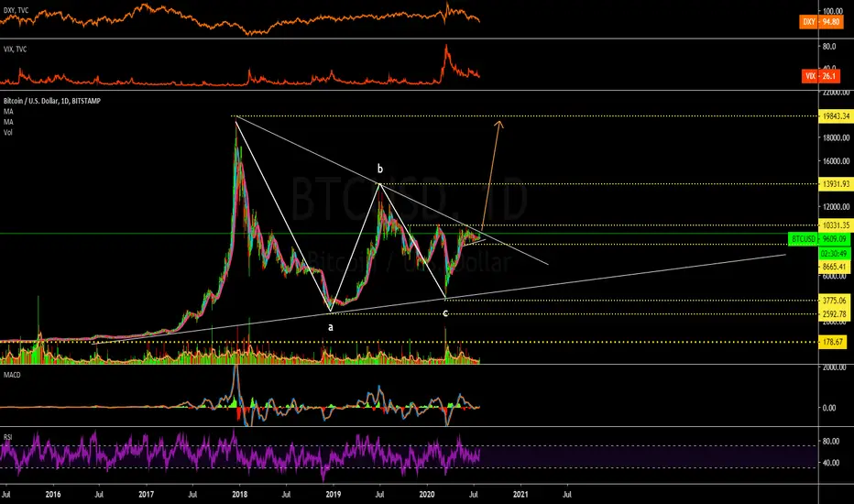Click the 02:30:49 bar countdown label
This screenshot has height=504, width=854.
point(835,254)
